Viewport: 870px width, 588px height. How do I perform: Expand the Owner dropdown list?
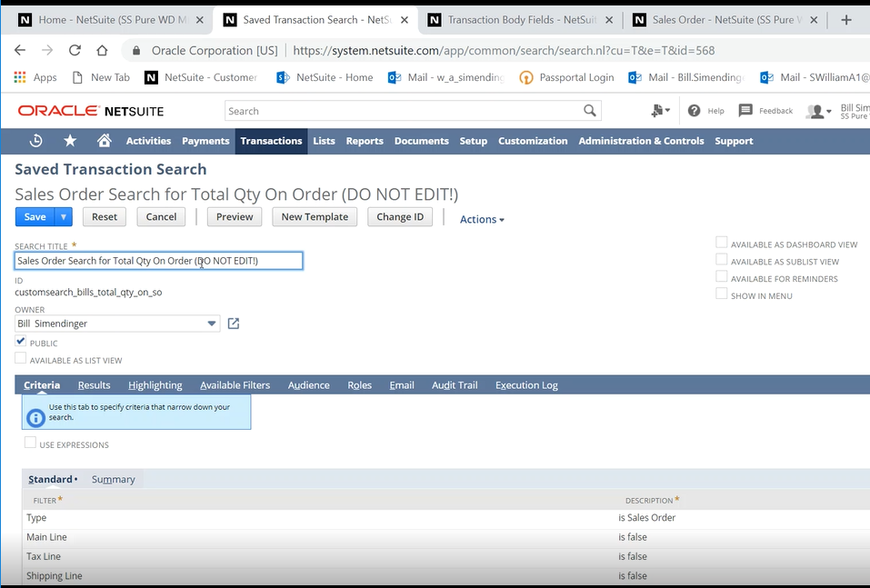tap(212, 324)
